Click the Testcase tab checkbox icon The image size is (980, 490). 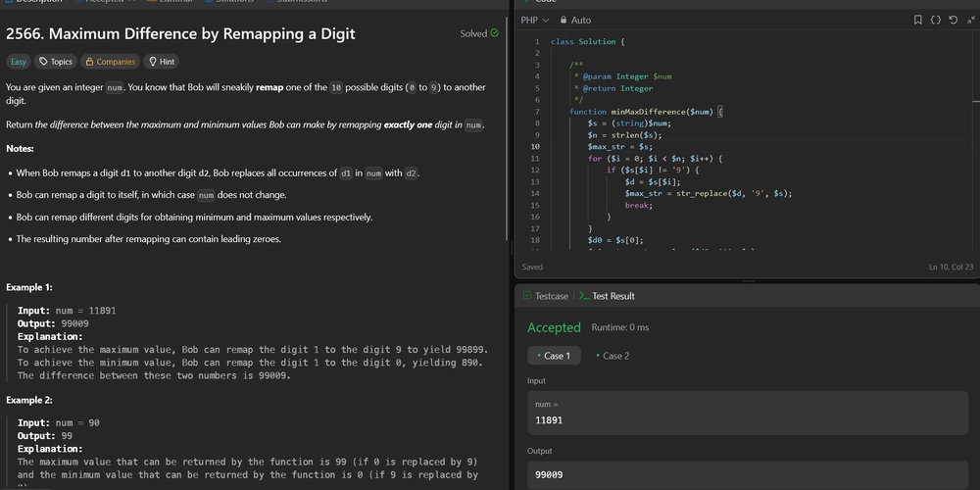pyautogui.click(x=527, y=296)
